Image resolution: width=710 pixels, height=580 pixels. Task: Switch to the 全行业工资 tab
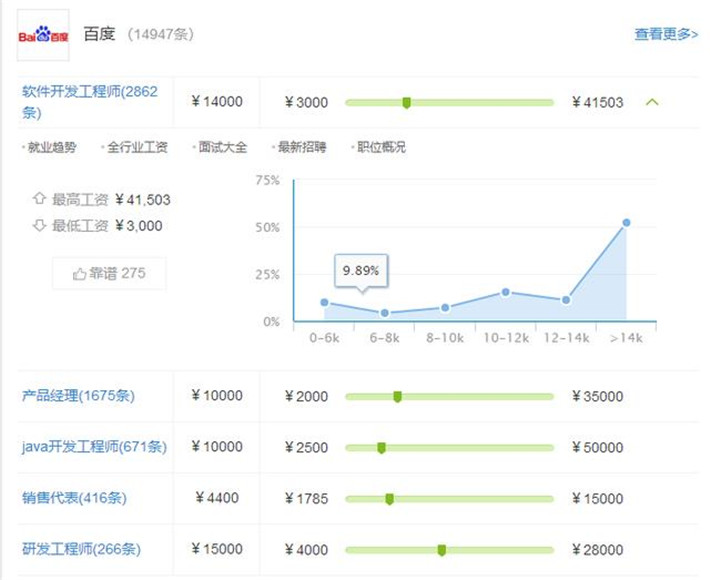137,147
